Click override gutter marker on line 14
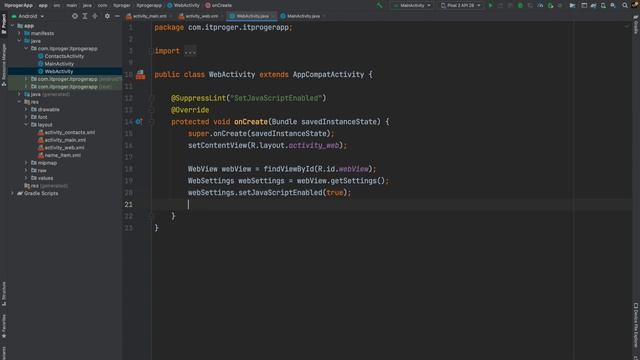 (x=139, y=122)
